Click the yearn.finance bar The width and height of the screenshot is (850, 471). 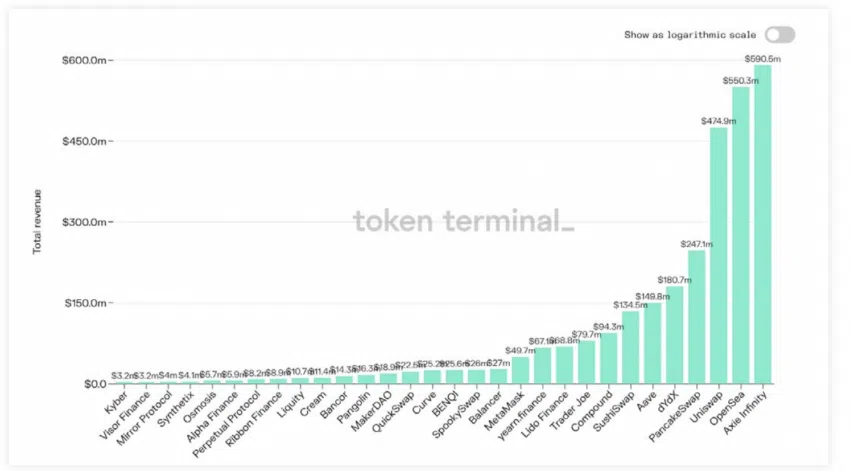pos(542,366)
